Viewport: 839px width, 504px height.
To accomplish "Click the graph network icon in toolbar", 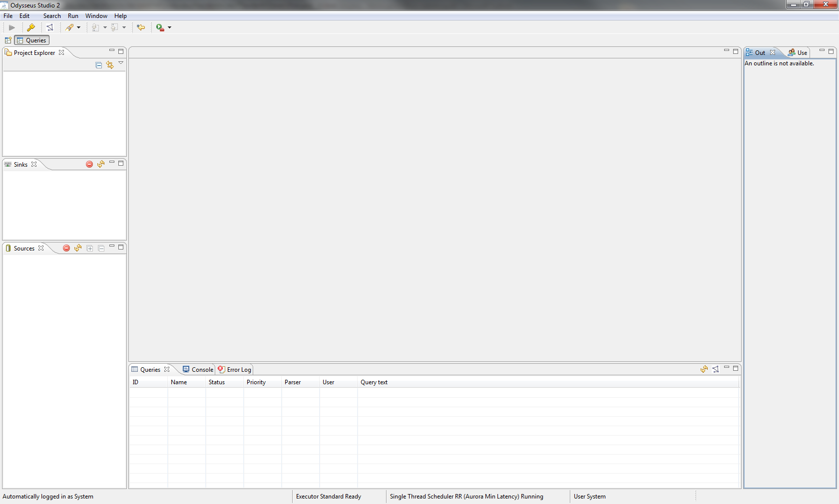I will [50, 27].
